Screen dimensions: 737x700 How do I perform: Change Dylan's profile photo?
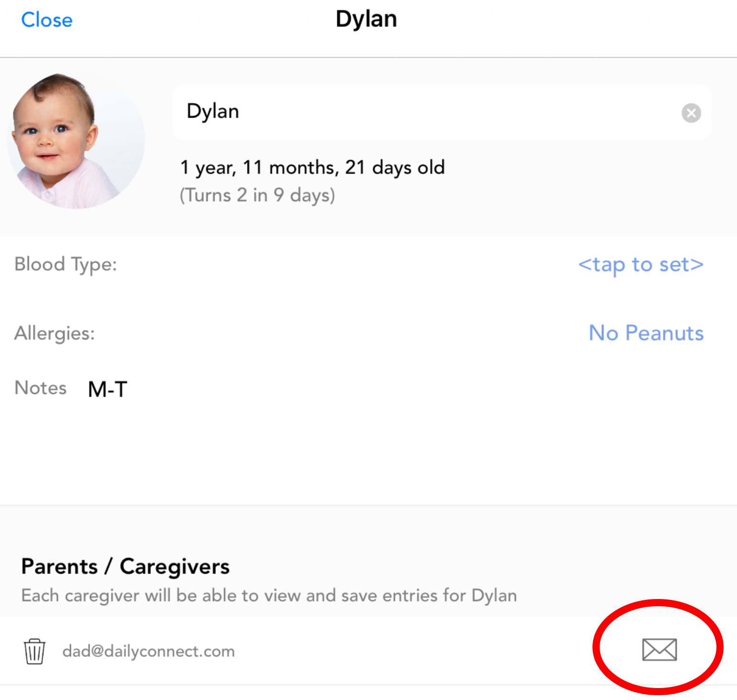(77, 141)
